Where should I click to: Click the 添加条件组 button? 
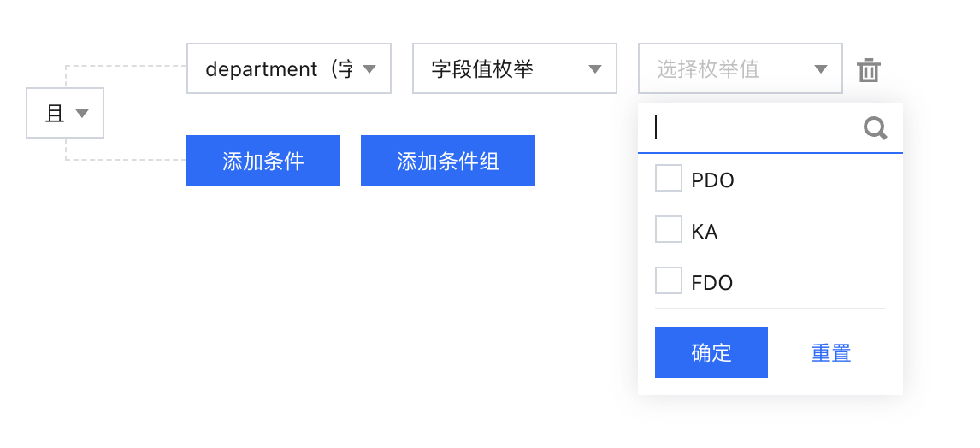[448, 161]
